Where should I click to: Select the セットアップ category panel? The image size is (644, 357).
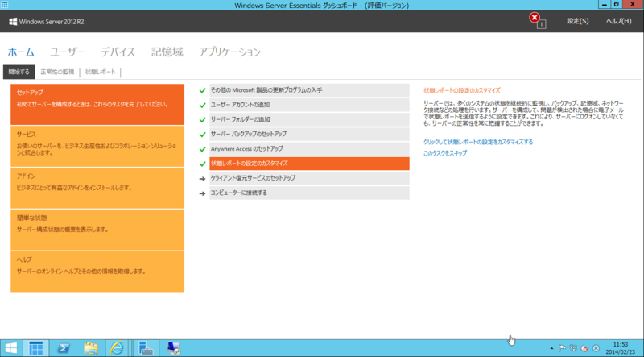click(x=97, y=105)
